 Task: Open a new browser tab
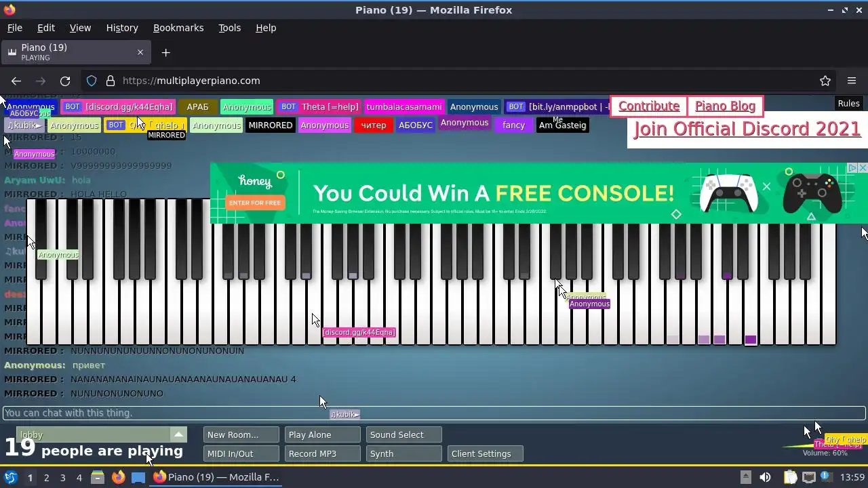tap(165, 52)
